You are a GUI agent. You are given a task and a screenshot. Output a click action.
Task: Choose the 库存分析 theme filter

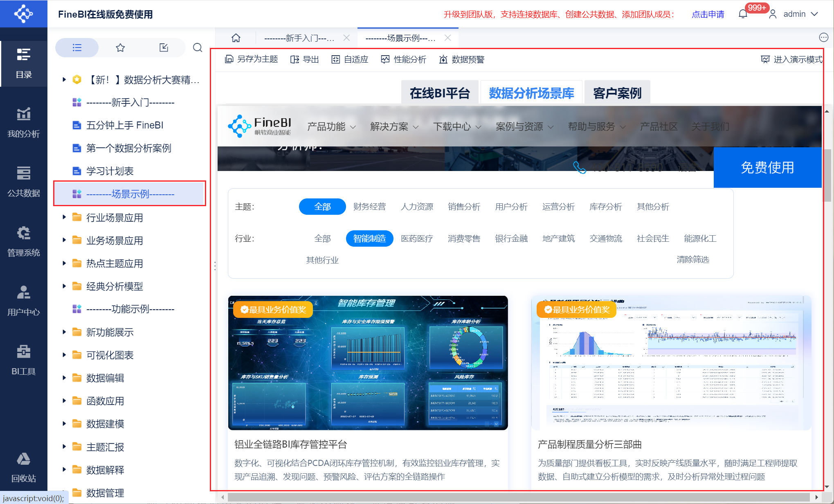605,207
